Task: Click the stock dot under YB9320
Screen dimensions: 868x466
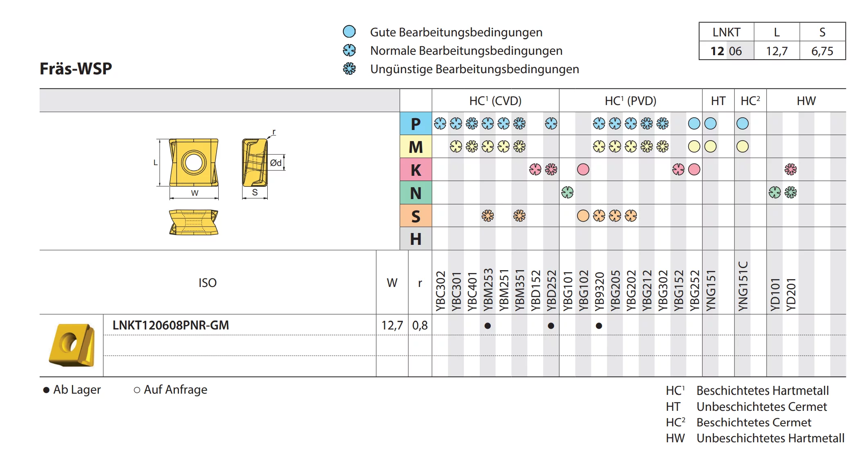Action: pyautogui.click(x=599, y=326)
